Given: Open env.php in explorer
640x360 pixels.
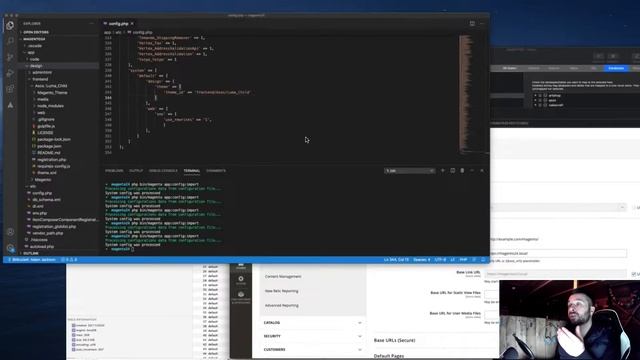Looking at the screenshot, I should (x=40, y=213).
